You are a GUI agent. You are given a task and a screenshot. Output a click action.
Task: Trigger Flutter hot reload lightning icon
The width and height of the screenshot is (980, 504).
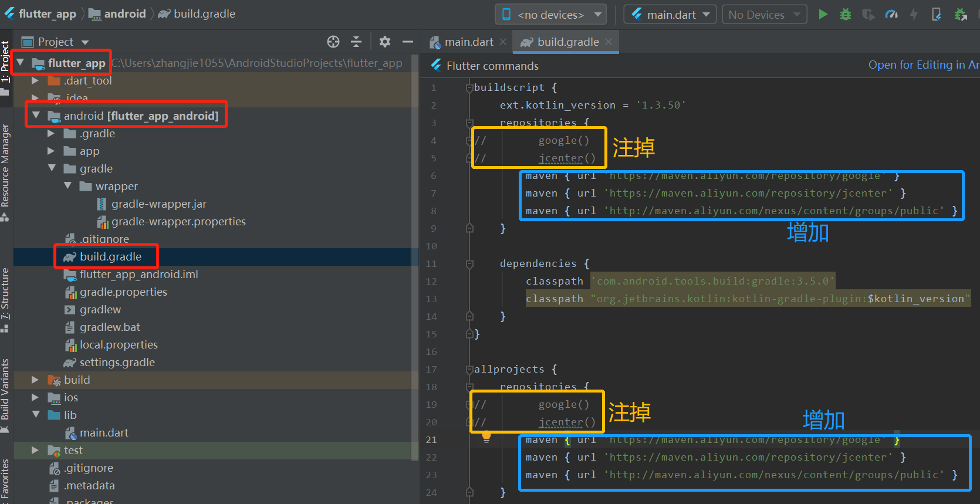[x=914, y=14]
